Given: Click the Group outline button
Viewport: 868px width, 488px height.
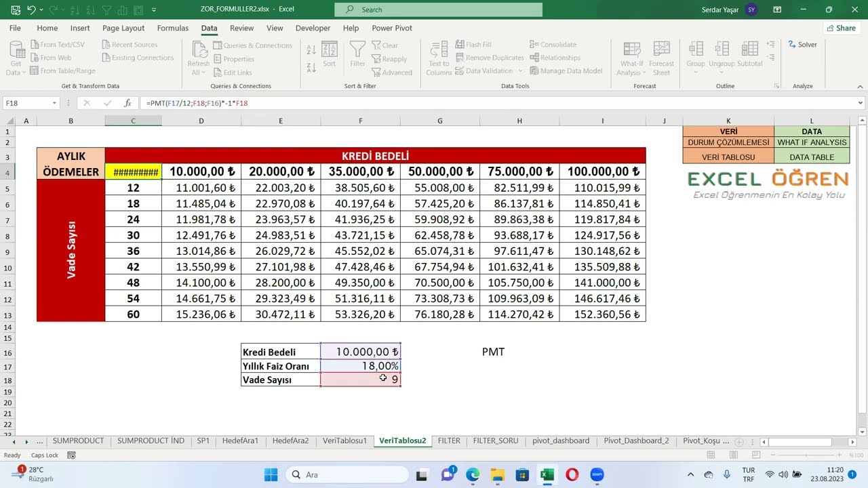Looking at the screenshot, I should tap(696, 58).
